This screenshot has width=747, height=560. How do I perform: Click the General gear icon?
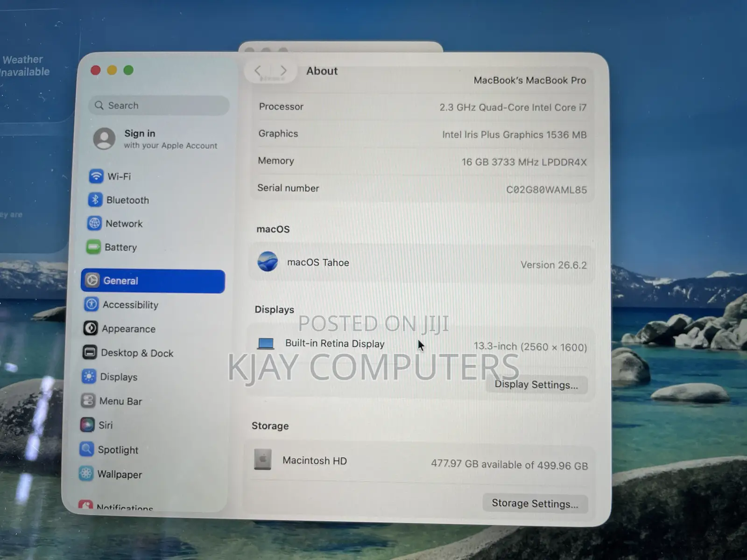92,280
